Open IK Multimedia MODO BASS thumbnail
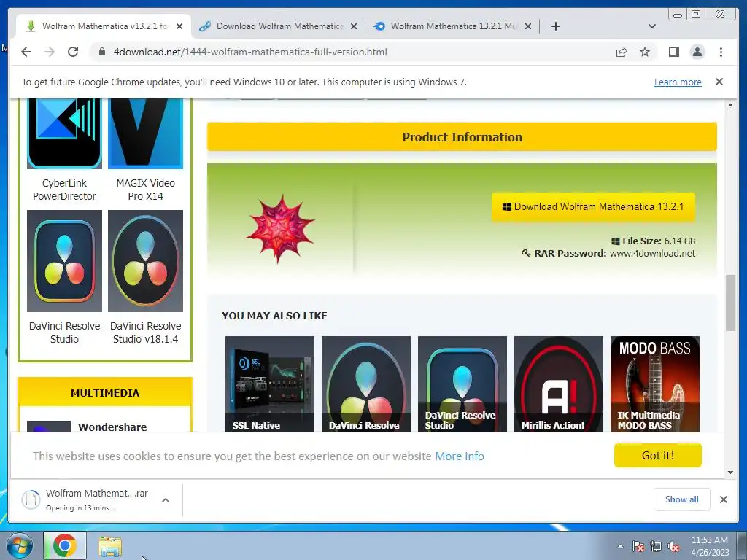747x560 pixels. [x=654, y=384]
